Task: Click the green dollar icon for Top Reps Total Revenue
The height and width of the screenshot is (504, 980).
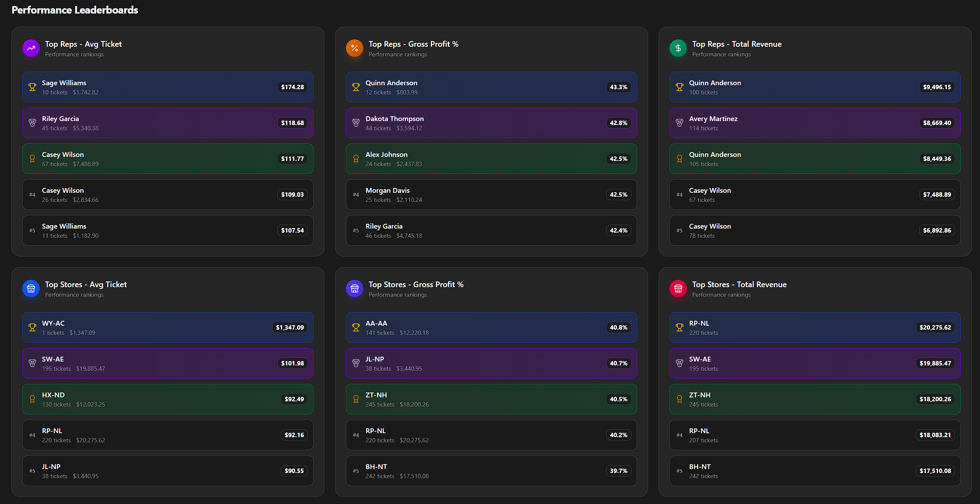Action: pyautogui.click(x=678, y=49)
